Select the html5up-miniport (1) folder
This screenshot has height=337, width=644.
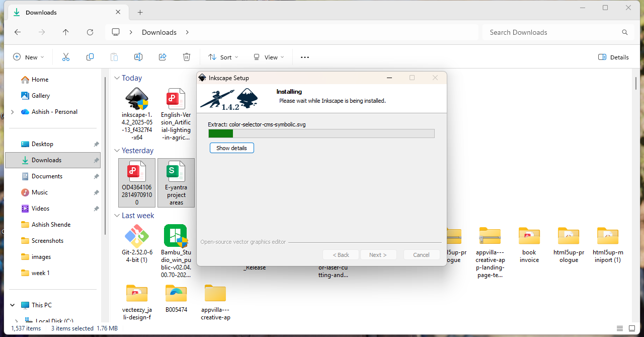pos(608,244)
